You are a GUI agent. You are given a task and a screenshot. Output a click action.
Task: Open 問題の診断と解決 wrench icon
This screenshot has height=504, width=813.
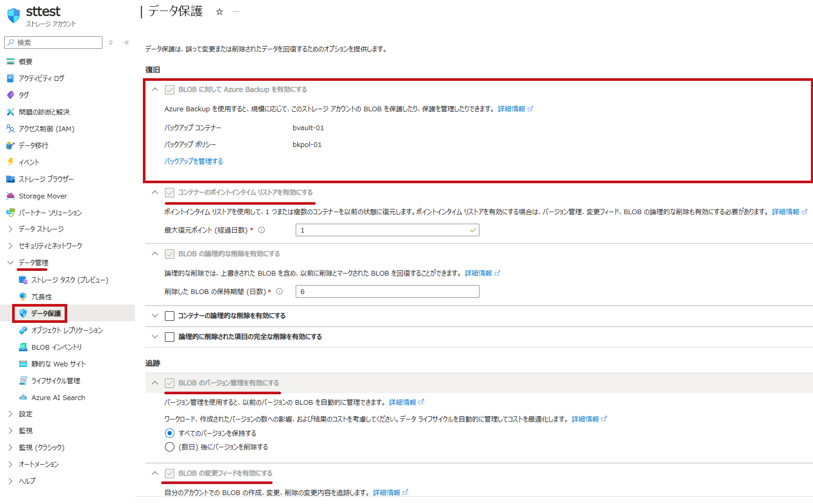click(x=11, y=112)
